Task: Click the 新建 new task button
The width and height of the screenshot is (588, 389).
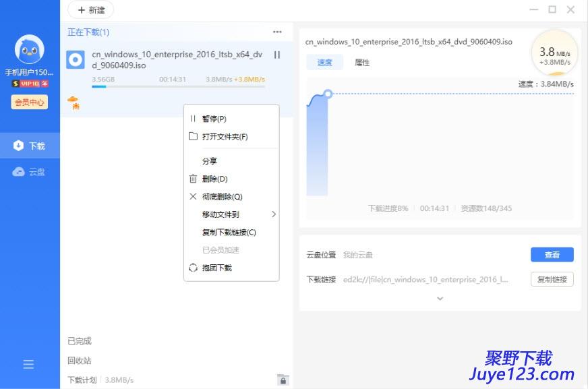Action: coord(91,10)
